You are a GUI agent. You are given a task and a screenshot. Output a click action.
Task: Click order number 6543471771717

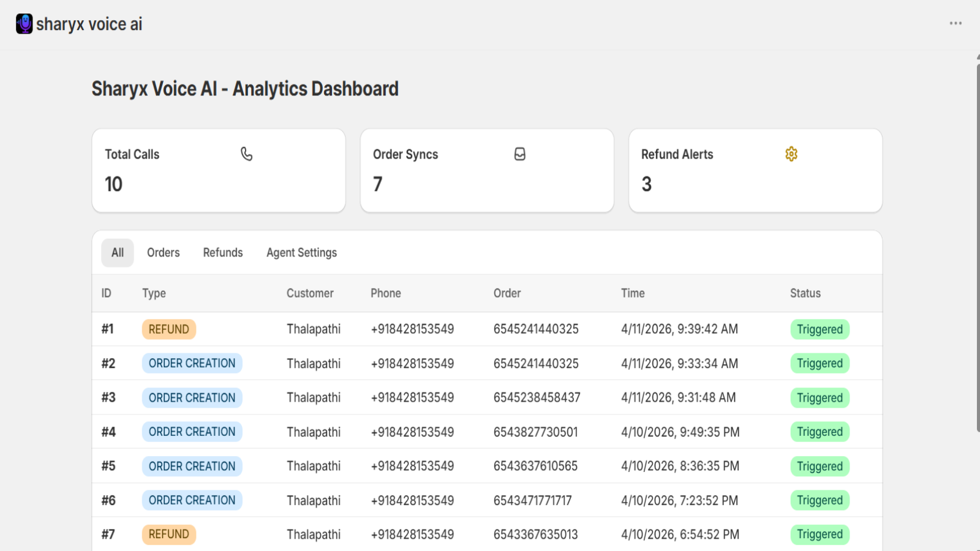(533, 500)
